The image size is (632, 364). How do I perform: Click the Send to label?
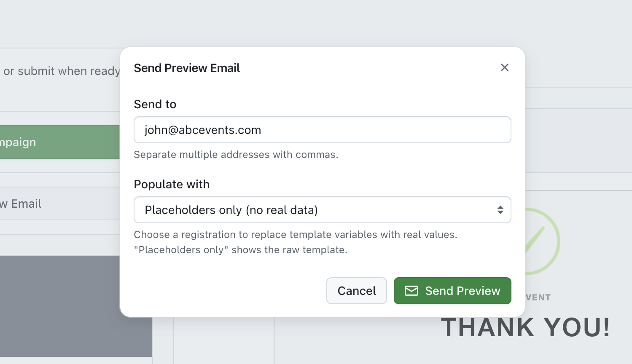point(155,104)
